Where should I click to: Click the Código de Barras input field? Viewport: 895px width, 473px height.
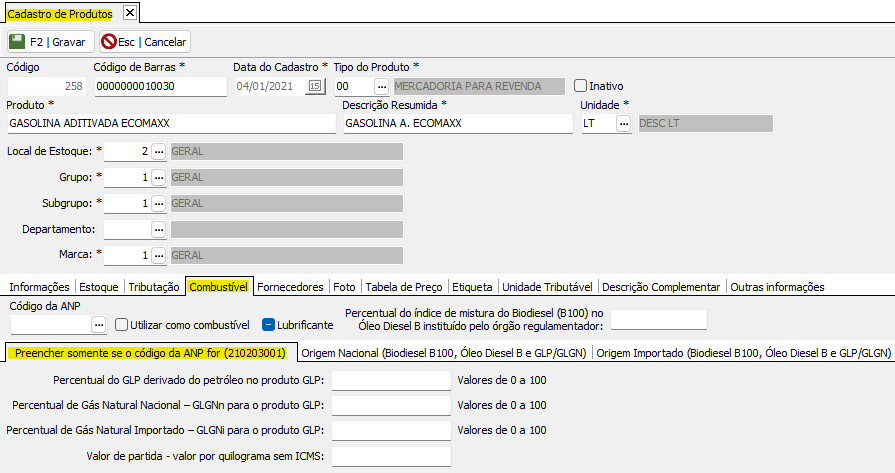point(160,87)
